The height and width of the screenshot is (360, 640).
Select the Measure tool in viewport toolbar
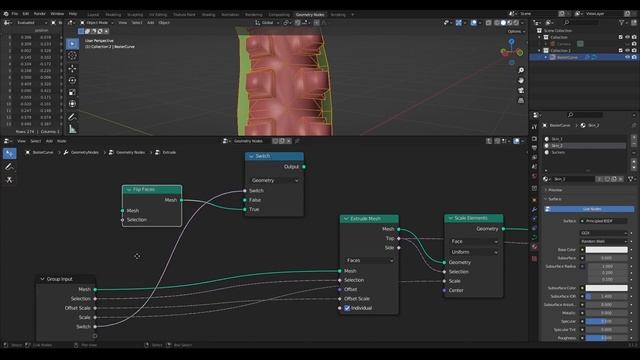(x=72, y=129)
